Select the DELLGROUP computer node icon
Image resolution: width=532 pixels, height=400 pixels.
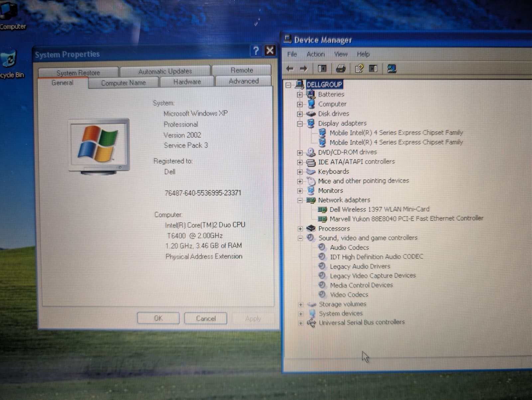(299, 85)
